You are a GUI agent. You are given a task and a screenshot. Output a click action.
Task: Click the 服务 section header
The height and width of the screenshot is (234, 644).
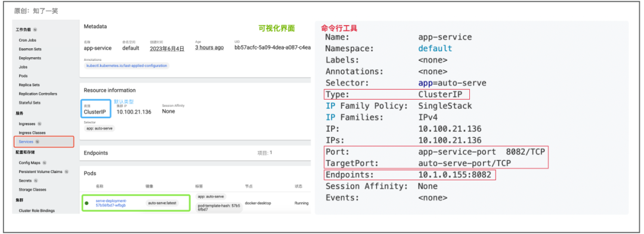pos(19,113)
